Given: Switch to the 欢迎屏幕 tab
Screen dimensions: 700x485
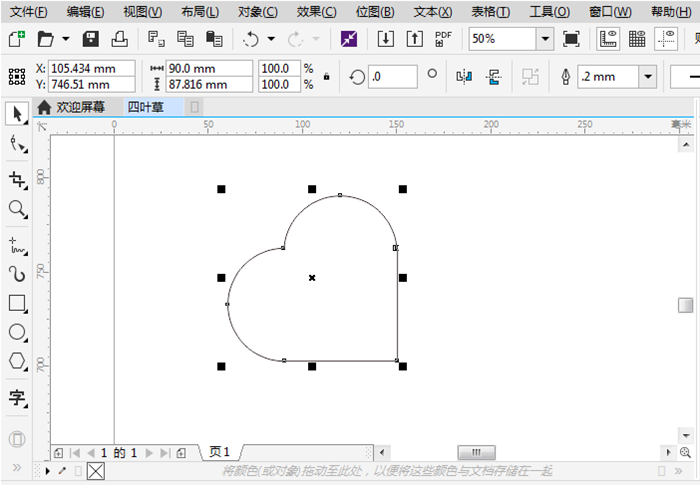Looking at the screenshot, I should tap(71, 107).
